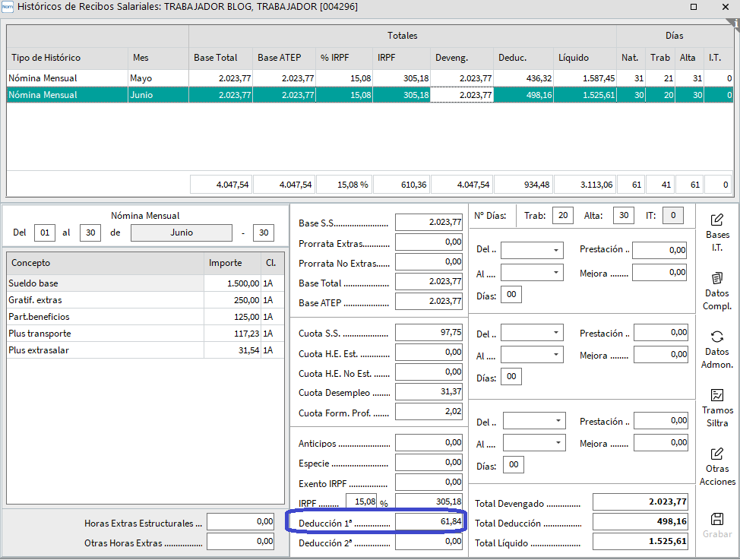This screenshot has width=740, height=560.
Task: Click the Cuota Desempleo field 31,37
Action: pos(429,391)
